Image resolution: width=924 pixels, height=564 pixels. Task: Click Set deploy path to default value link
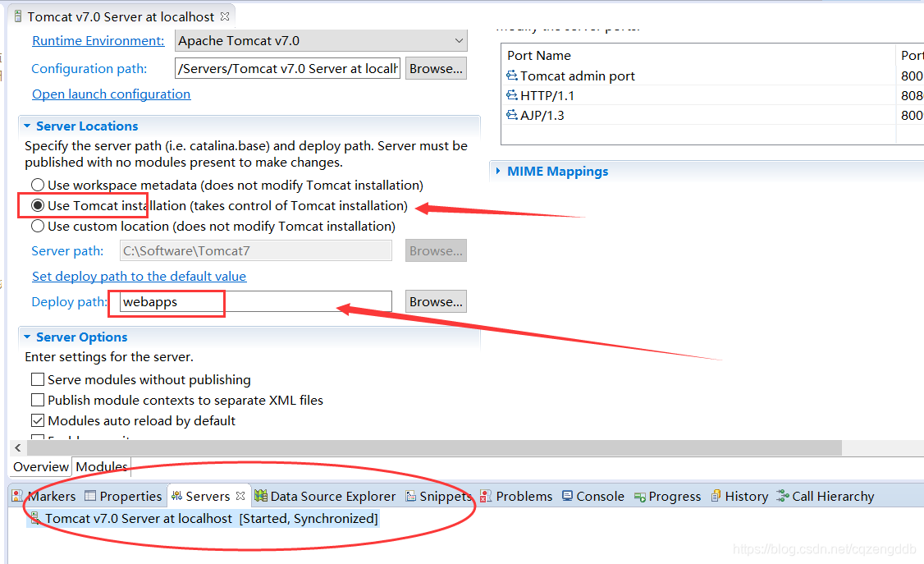click(139, 277)
